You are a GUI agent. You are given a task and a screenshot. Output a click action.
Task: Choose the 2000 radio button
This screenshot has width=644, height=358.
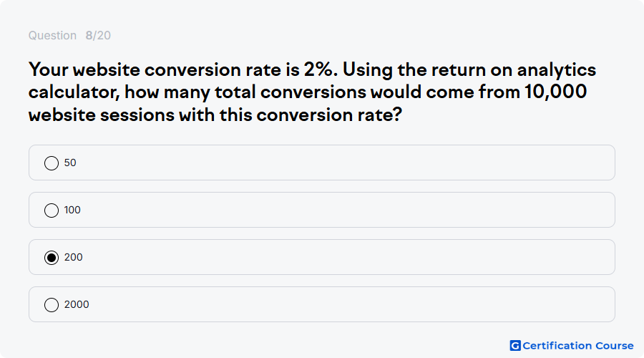pos(52,305)
